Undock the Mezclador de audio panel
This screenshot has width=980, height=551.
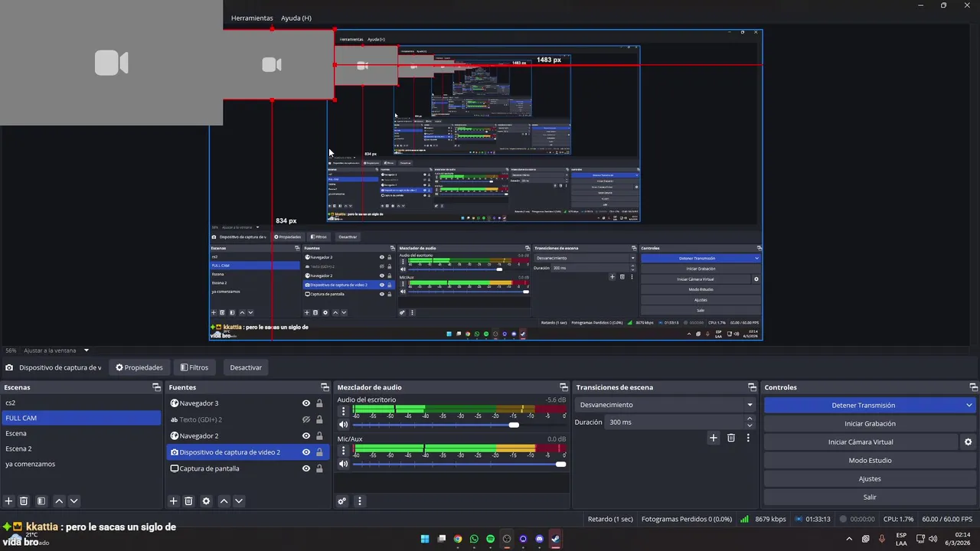[563, 387]
